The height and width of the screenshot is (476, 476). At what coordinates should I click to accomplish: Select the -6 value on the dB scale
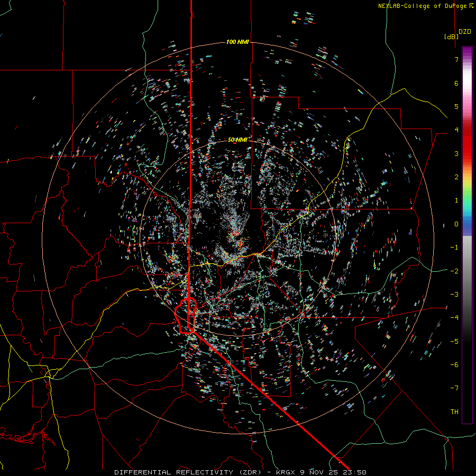(454, 364)
